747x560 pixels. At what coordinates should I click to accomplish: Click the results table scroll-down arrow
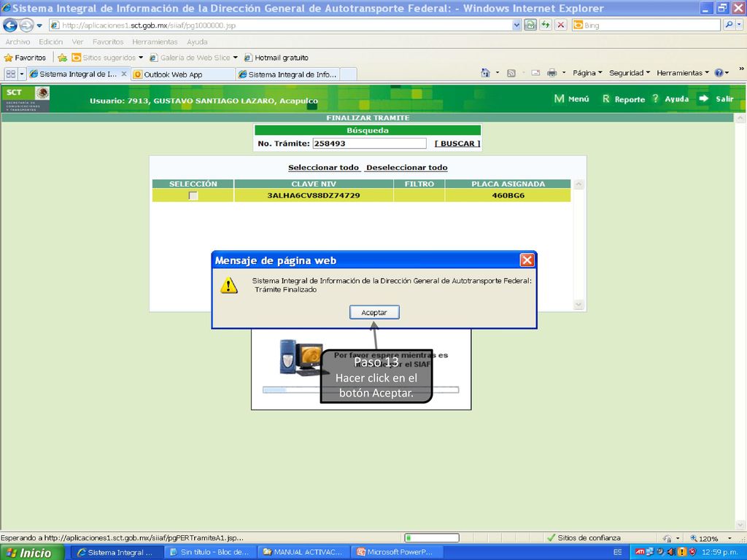[578, 304]
